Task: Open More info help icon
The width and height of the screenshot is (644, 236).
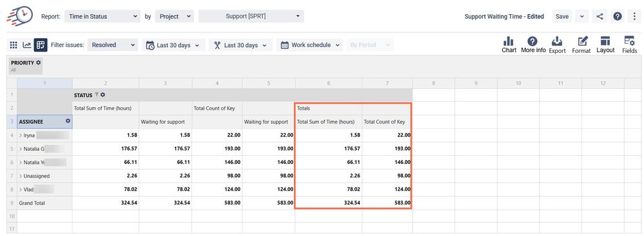Action: 533,45
